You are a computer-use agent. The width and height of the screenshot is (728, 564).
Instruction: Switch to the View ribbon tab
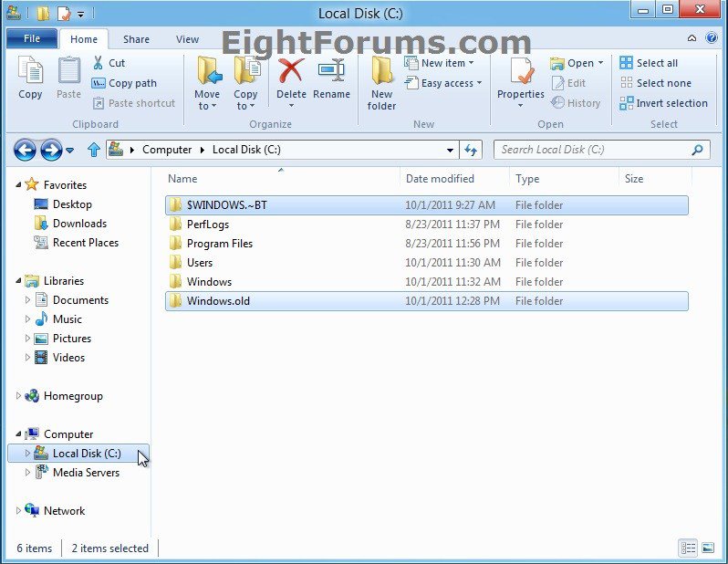(x=187, y=39)
